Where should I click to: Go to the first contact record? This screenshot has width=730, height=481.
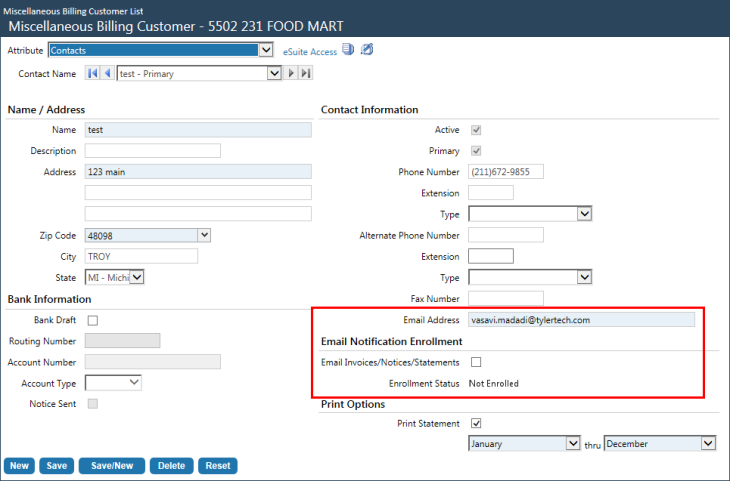(93, 73)
